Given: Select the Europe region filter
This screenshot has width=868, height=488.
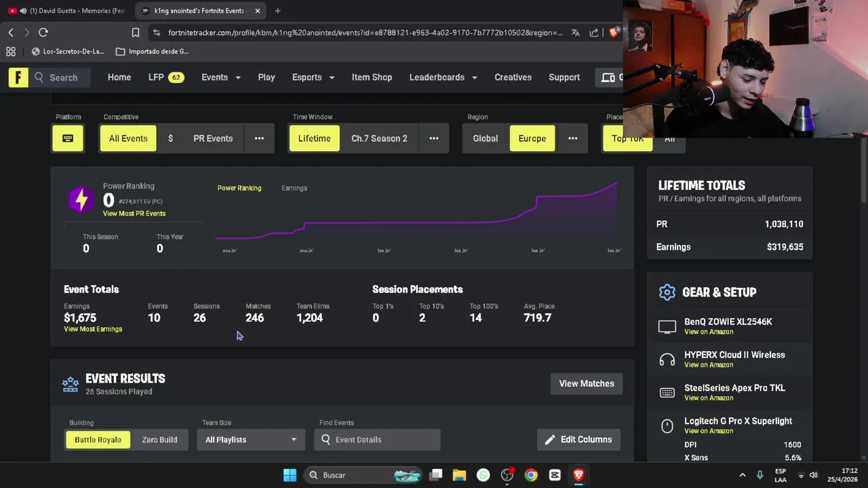Looking at the screenshot, I should tap(532, 138).
